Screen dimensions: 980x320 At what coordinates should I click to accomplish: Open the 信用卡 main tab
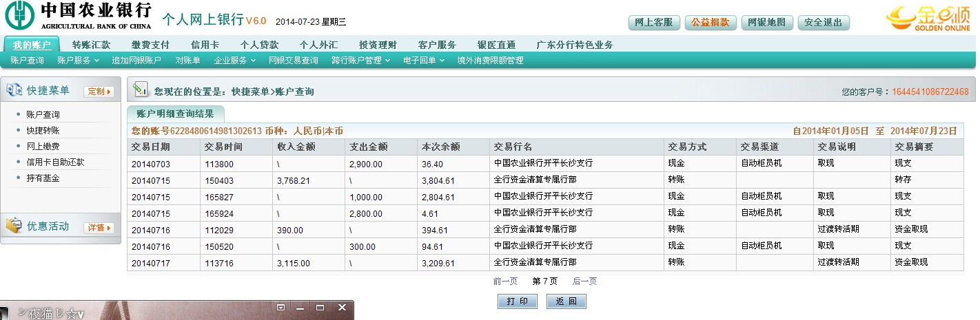(205, 45)
